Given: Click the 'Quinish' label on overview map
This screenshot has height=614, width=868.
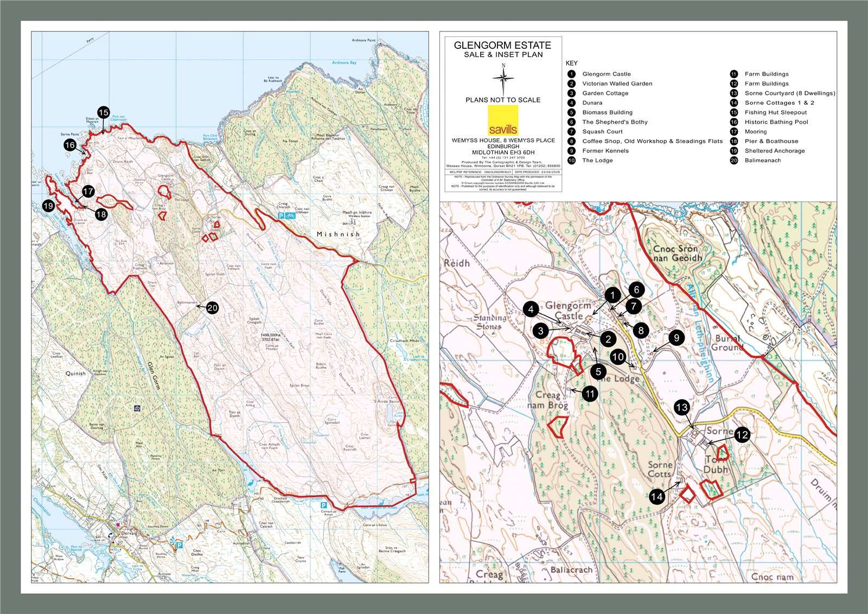Looking at the screenshot, I should [x=75, y=374].
